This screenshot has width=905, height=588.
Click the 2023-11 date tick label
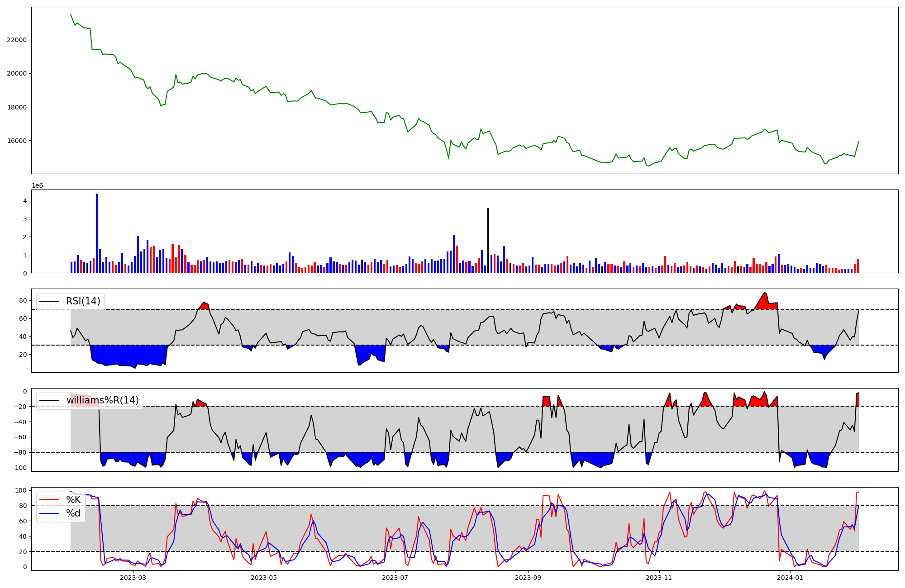[659, 578]
